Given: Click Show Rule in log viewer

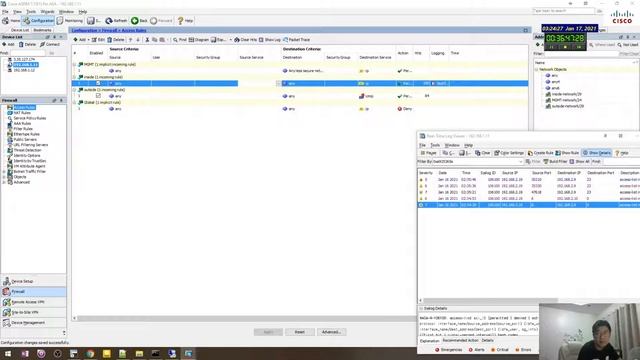Looking at the screenshot, I should point(567,153).
